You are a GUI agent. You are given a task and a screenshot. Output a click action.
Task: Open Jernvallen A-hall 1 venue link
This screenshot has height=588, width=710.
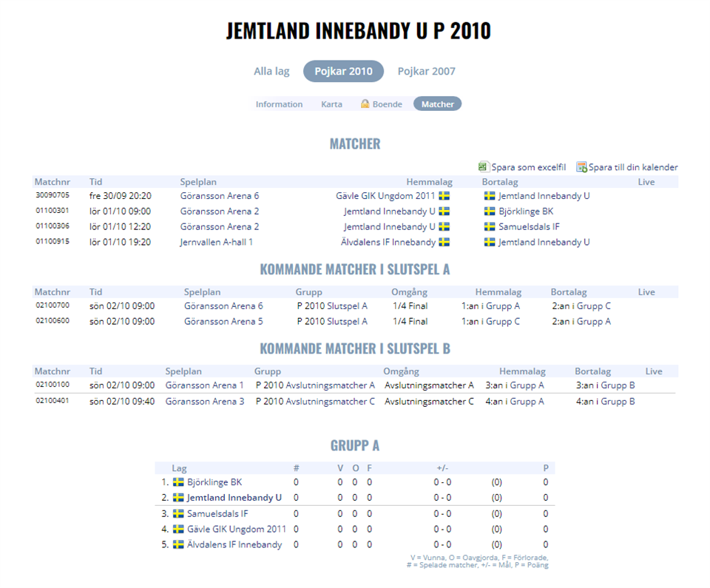(x=217, y=243)
